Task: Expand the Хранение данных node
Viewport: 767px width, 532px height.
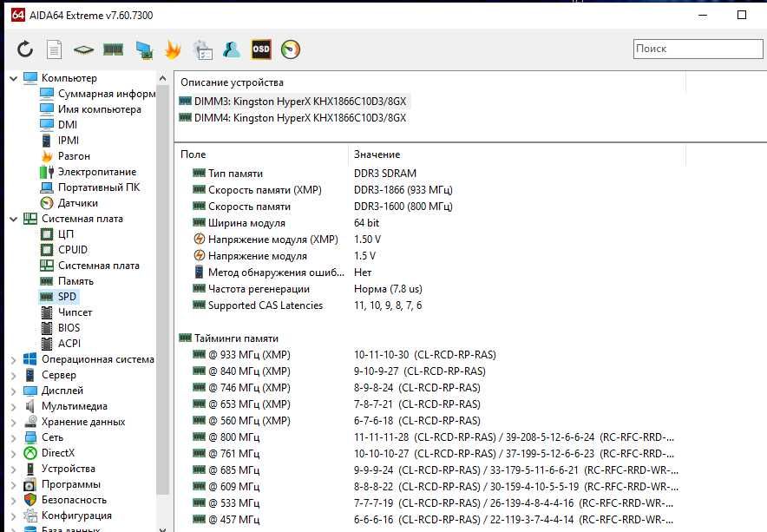Action: click(x=13, y=423)
